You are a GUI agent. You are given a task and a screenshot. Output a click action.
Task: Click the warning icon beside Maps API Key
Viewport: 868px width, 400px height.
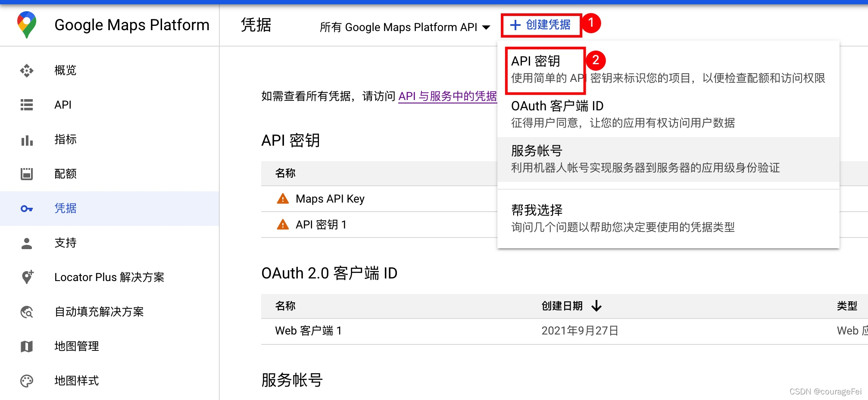click(x=283, y=199)
